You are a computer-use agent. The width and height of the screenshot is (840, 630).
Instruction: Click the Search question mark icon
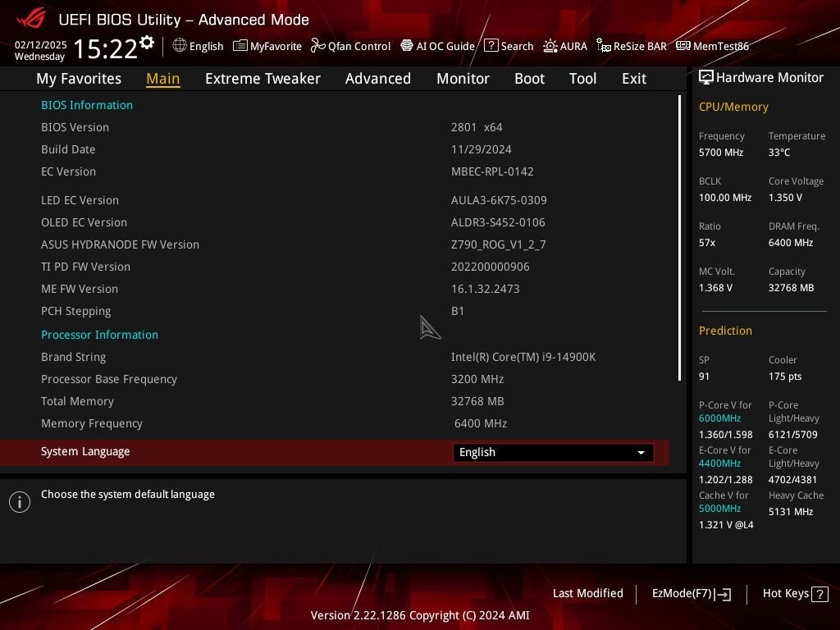click(x=491, y=46)
